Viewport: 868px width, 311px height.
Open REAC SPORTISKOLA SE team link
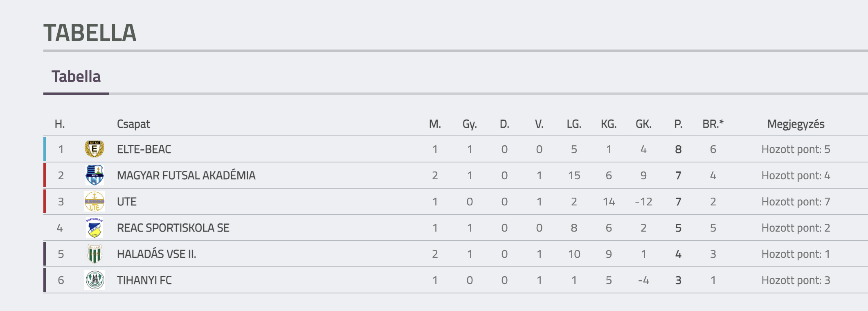[173, 228]
